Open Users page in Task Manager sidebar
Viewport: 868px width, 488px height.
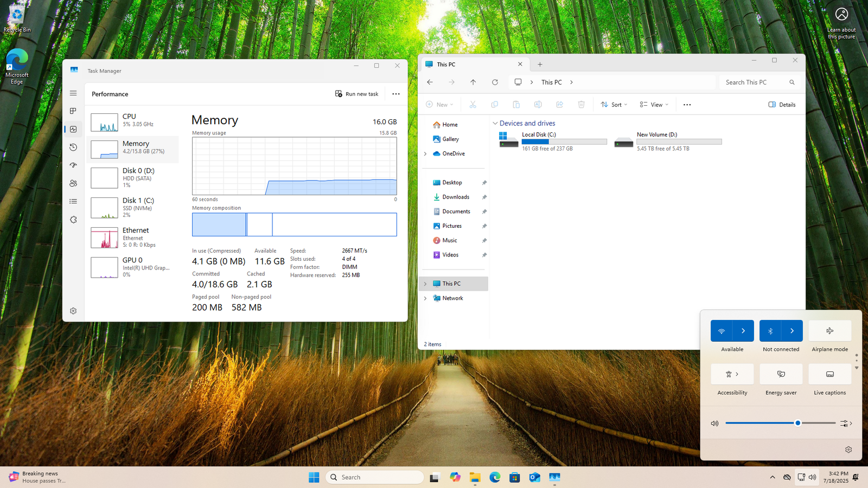[x=73, y=183]
